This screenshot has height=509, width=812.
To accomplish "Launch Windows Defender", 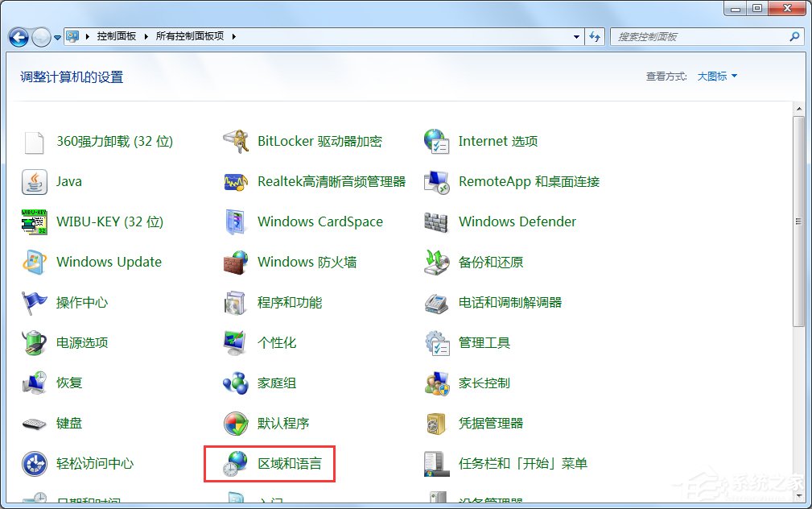I will click(517, 221).
